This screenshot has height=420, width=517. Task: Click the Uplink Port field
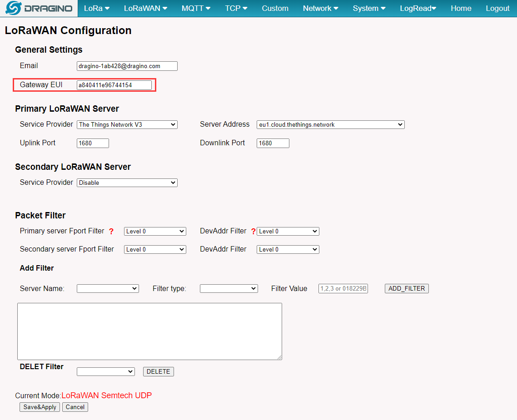pos(93,143)
